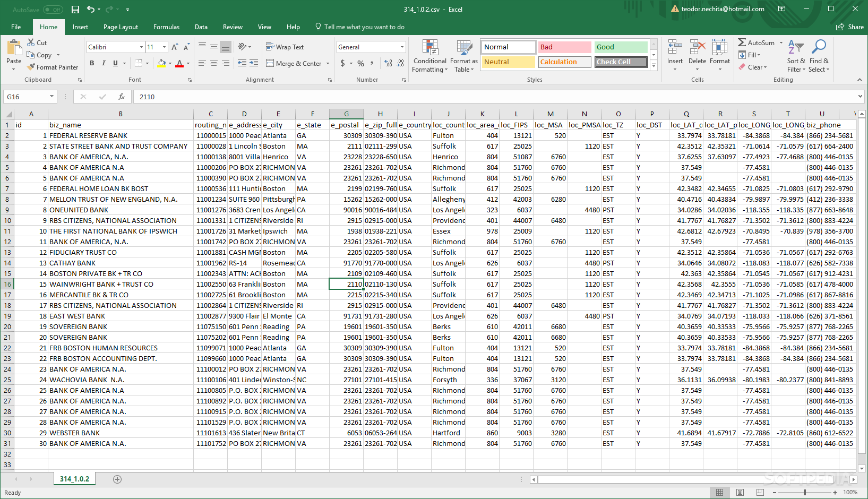This screenshot has width=868, height=499.
Task: Switch to the Page Layout tab
Action: [x=121, y=27]
